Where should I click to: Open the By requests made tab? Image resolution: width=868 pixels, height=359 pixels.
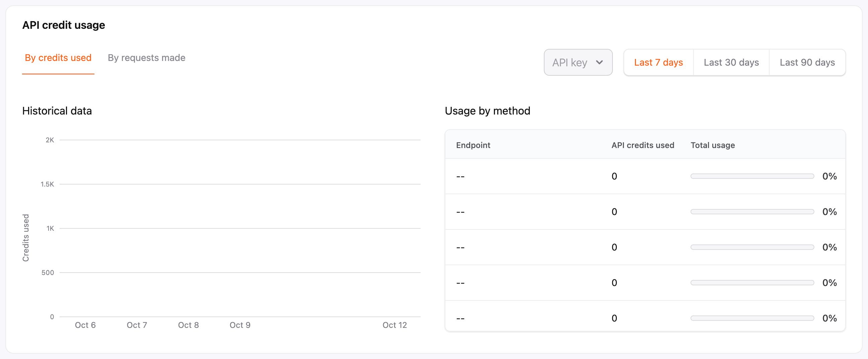(x=147, y=58)
